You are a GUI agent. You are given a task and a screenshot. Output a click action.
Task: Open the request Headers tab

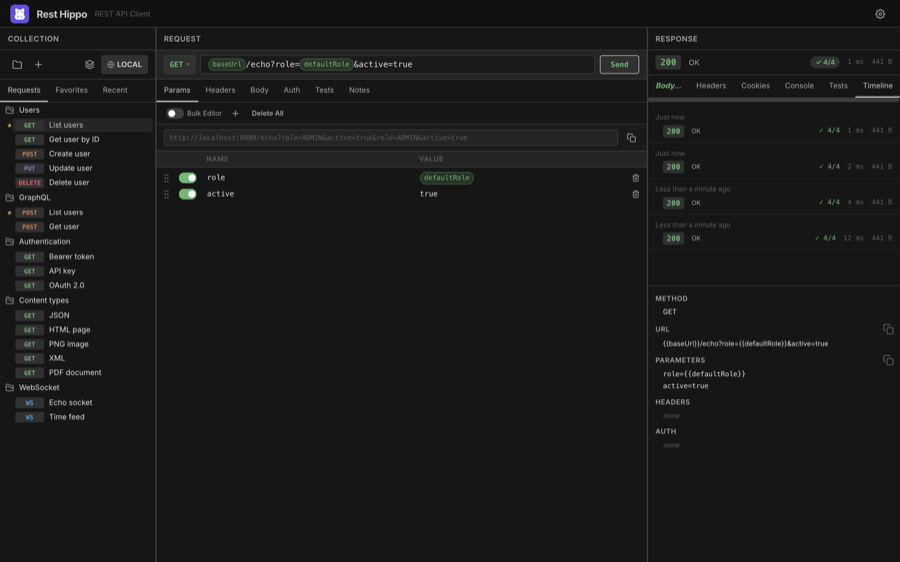(220, 90)
